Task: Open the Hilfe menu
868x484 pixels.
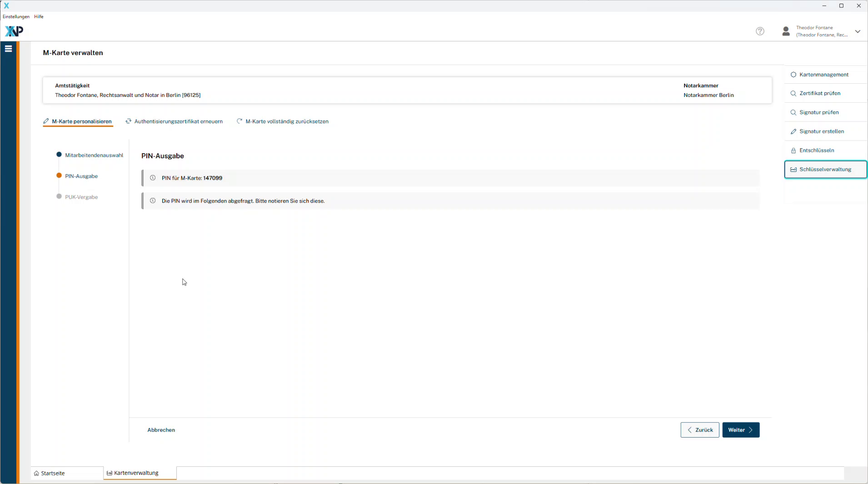Action: pos(39,17)
